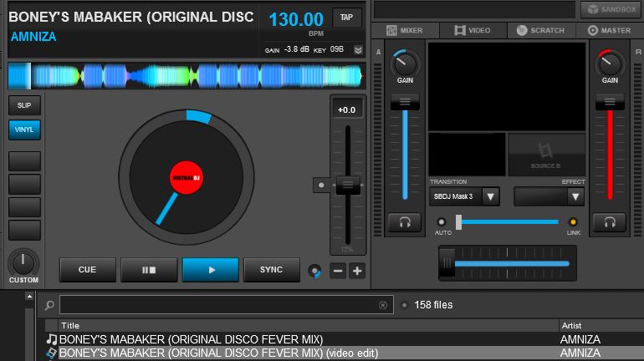Click the spinning jog wheel platter
This screenshot has width=644, height=361.
pos(186,177)
